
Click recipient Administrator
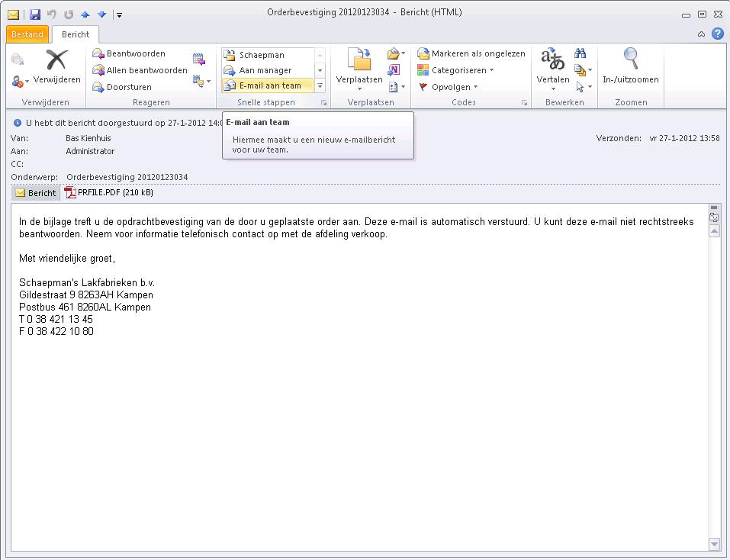click(90, 151)
